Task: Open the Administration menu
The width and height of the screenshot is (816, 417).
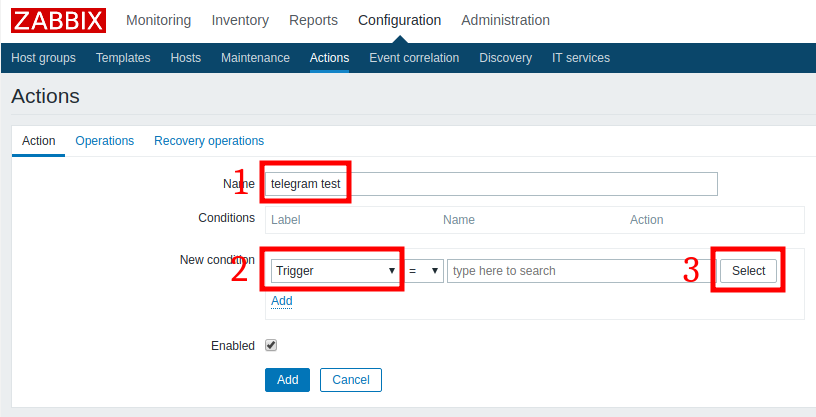Action: click(505, 20)
